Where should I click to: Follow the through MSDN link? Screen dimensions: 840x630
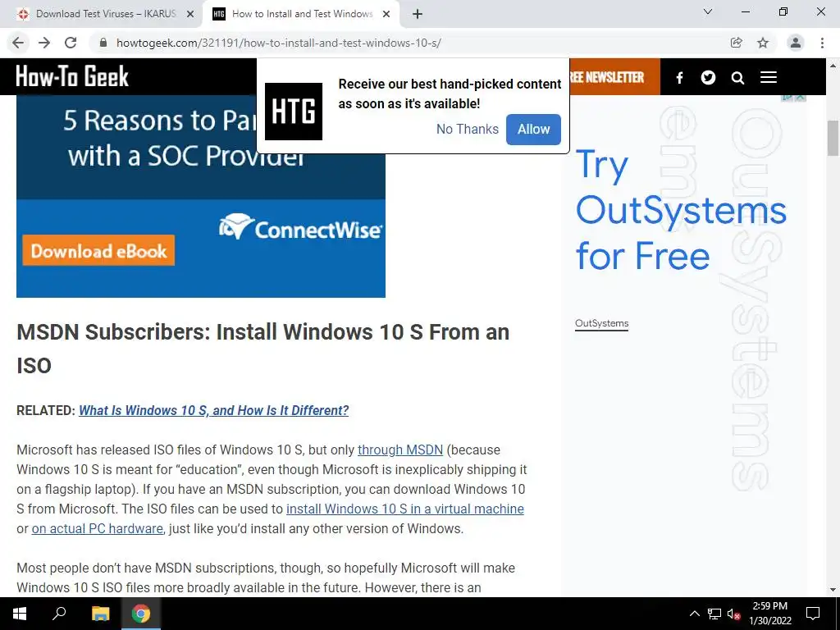[400, 450]
